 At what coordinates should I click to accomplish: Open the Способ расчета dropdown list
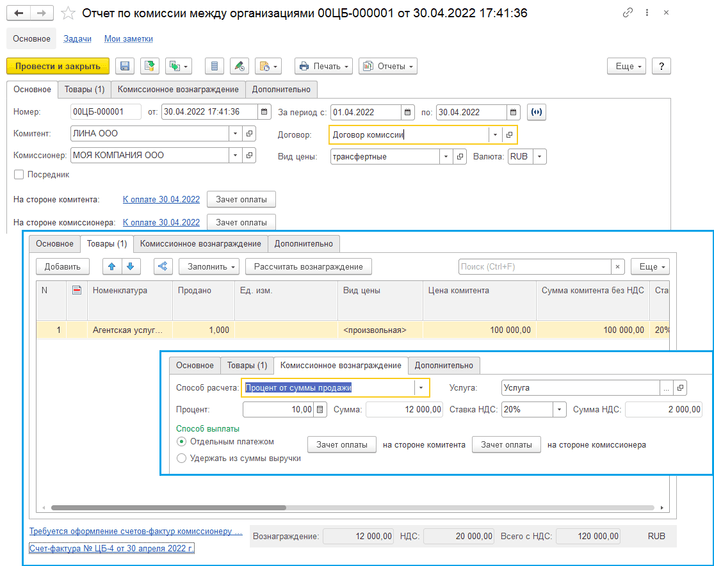(422, 387)
